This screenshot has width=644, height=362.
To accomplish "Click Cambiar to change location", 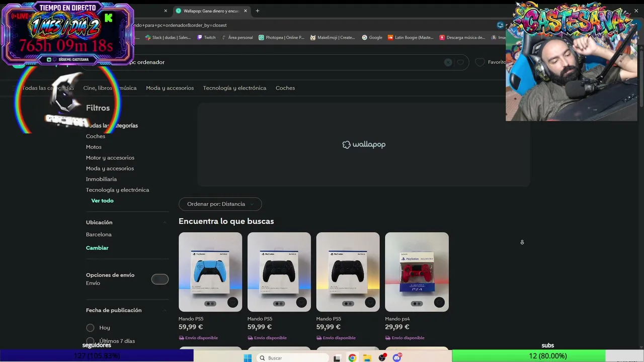I will point(97,248).
